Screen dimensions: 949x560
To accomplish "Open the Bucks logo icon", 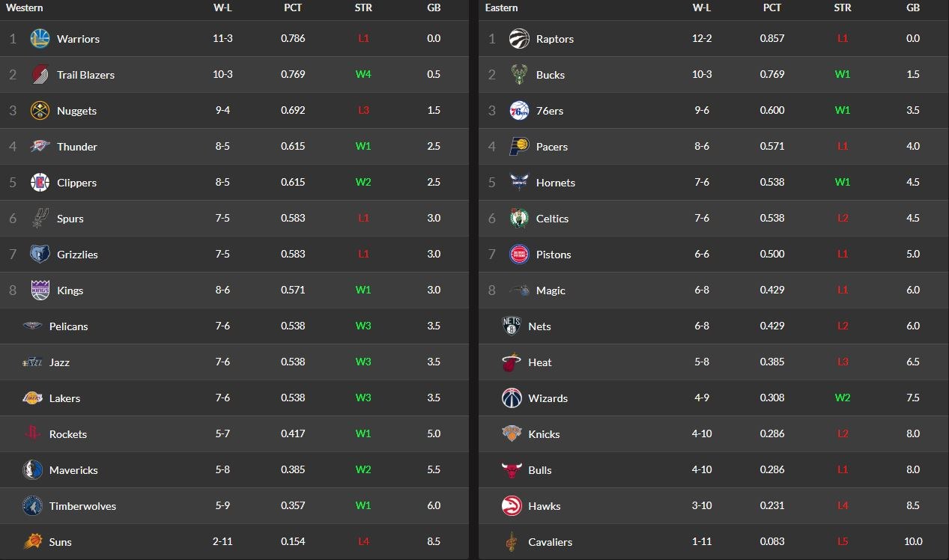I will point(519,75).
